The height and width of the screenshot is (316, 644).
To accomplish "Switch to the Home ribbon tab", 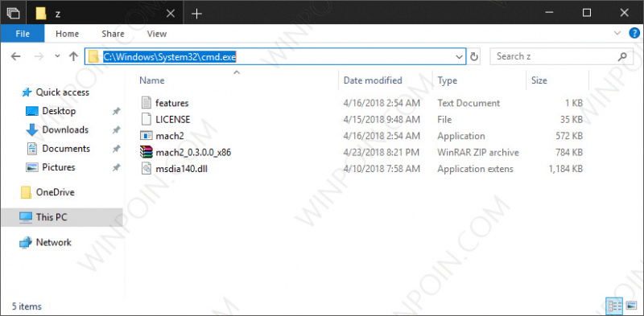I will pos(67,34).
